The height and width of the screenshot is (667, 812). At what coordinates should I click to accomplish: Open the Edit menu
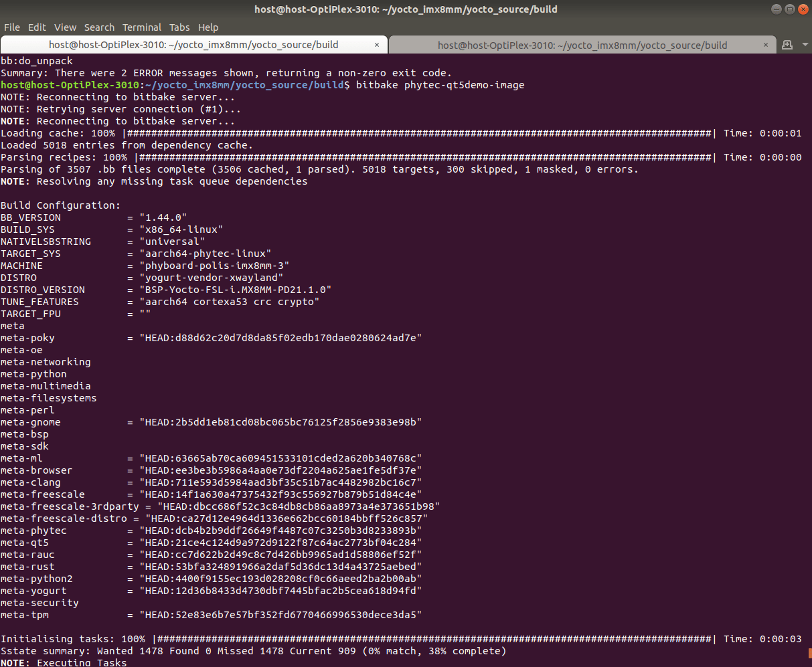tap(37, 27)
